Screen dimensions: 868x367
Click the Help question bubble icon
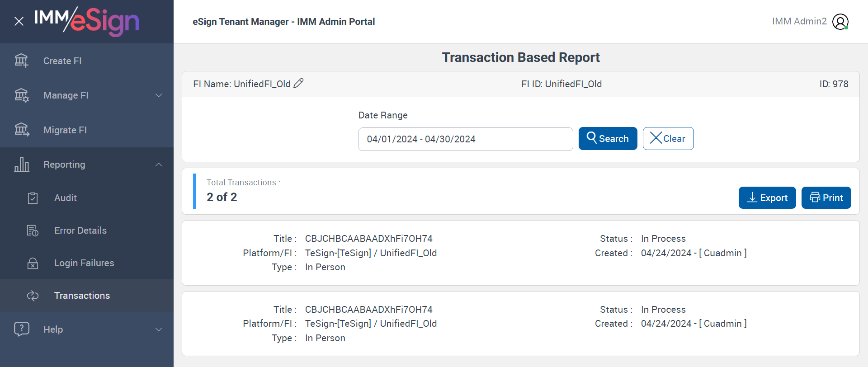pyautogui.click(x=22, y=329)
